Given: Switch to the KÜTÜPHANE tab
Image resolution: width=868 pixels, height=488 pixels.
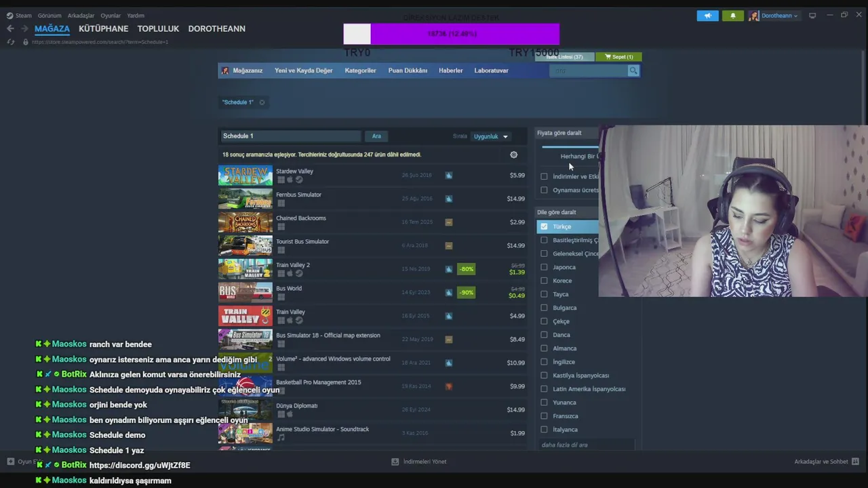Looking at the screenshot, I should coord(103,28).
